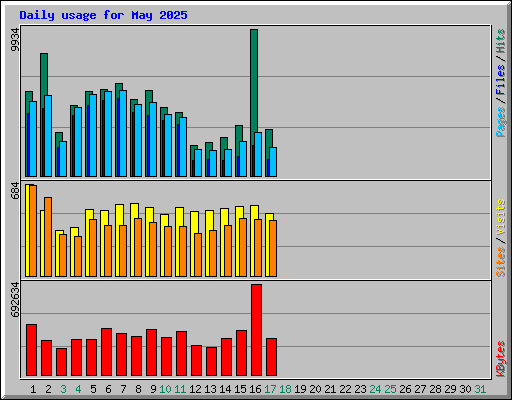The image size is (512, 400).
Task: Click the KBytes legend label
Action: [x=501, y=359]
